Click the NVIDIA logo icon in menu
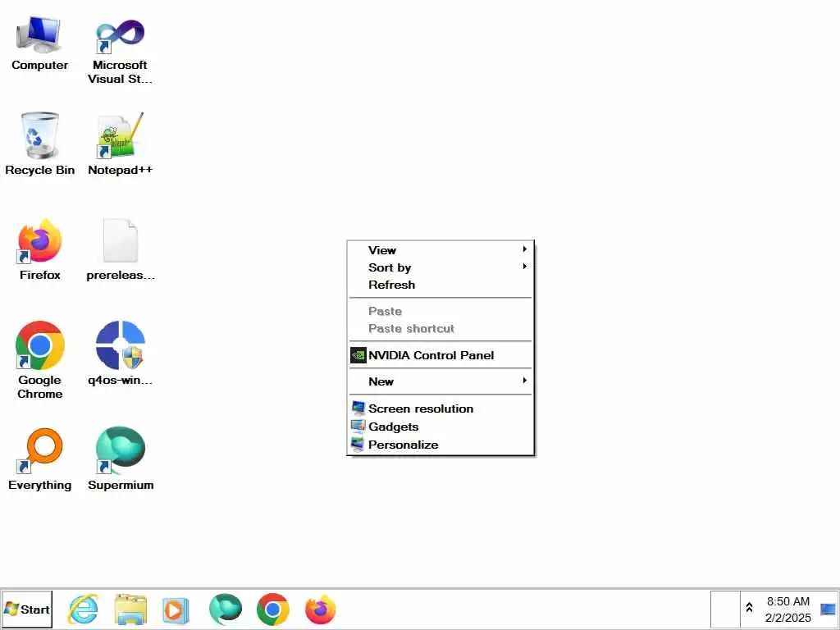 [x=358, y=355]
